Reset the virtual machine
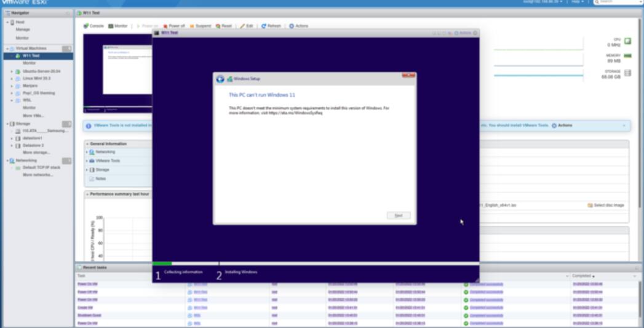This screenshot has width=644, height=328. pyautogui.click(x=224, y=26)
